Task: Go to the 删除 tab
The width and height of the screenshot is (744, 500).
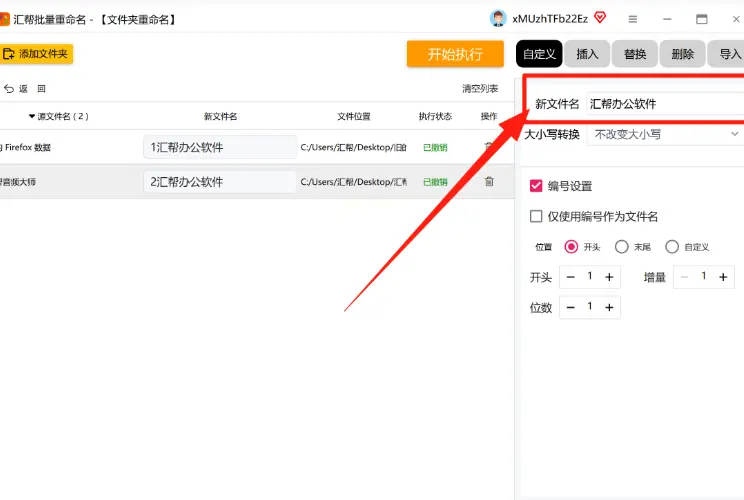Action: click(x=682, y=54)
